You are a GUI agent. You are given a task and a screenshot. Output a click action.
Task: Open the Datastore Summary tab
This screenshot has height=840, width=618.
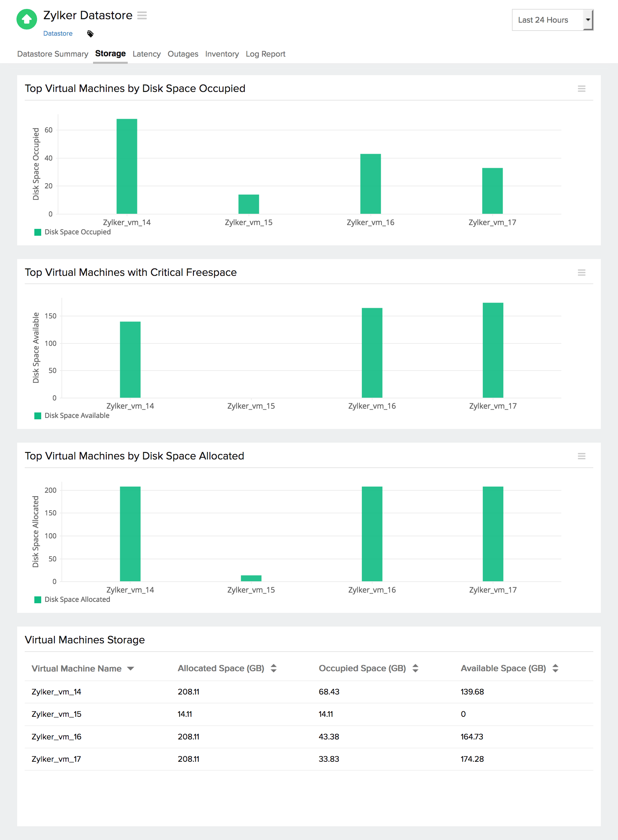(53, 54)
